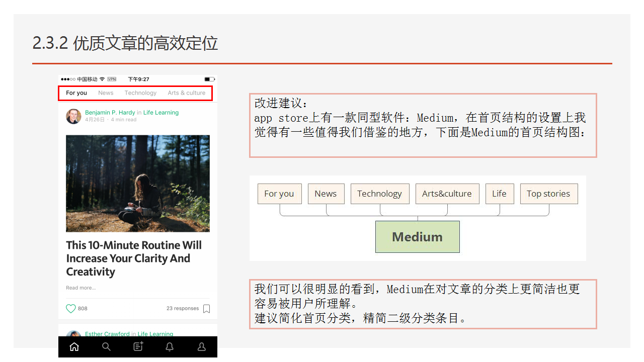Click the 808 likes count

click(83, 309)
